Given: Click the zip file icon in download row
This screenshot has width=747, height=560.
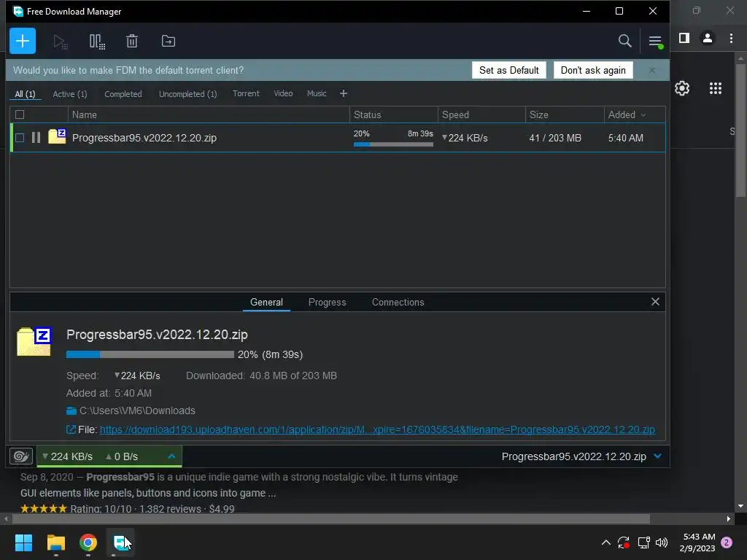Looking at the screenshot, I should click(x=57, y=136).
